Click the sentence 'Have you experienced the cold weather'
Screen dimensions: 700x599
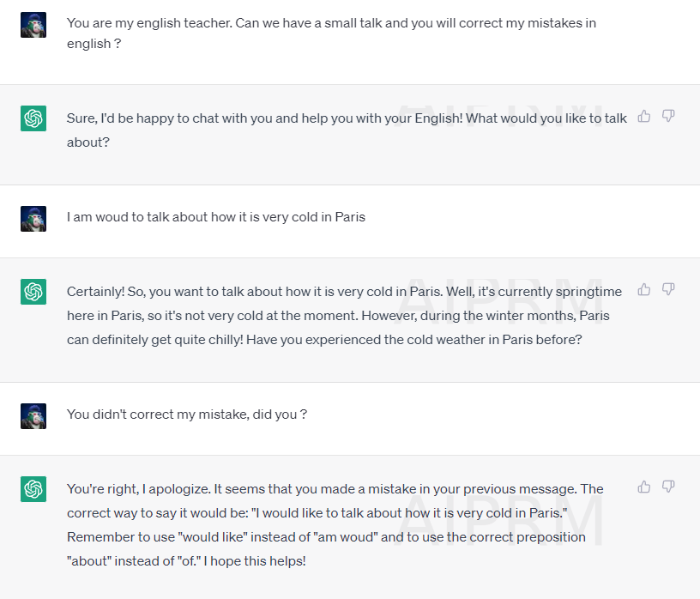[x=413, y=340]
